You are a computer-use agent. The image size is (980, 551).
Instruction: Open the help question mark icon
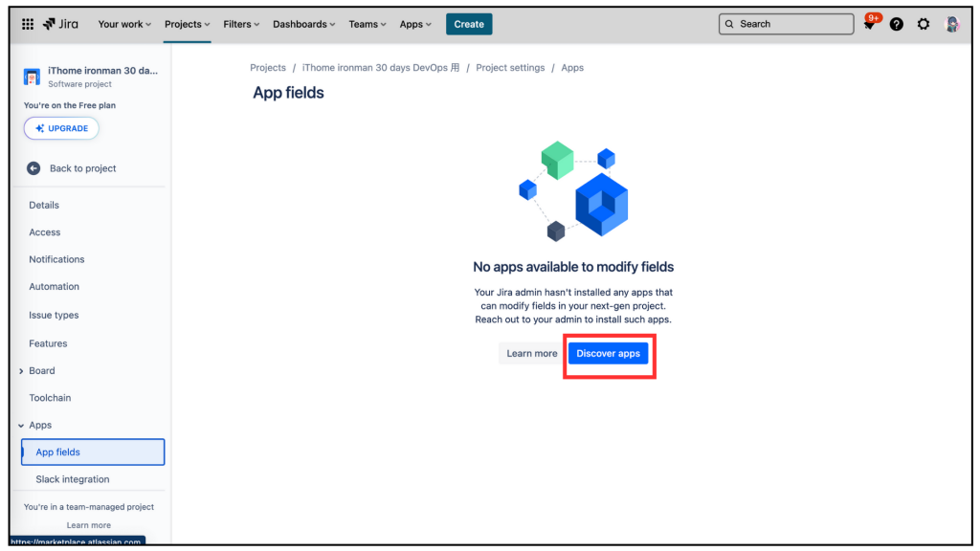tap(896, 24)
